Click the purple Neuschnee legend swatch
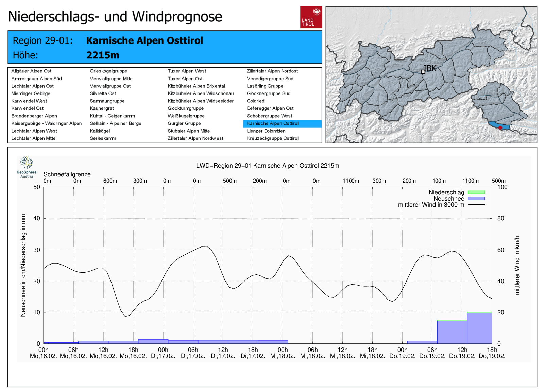Screen dimensions: 544x392 click(476, 199)
